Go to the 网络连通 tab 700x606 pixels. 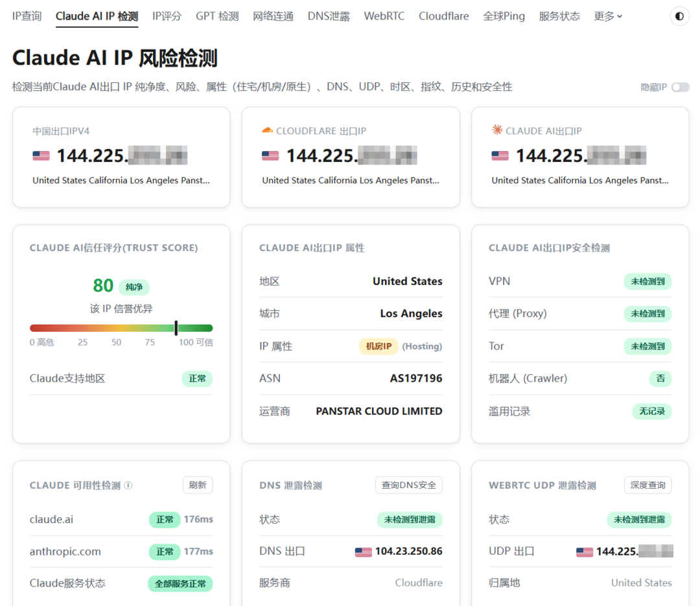274,16
